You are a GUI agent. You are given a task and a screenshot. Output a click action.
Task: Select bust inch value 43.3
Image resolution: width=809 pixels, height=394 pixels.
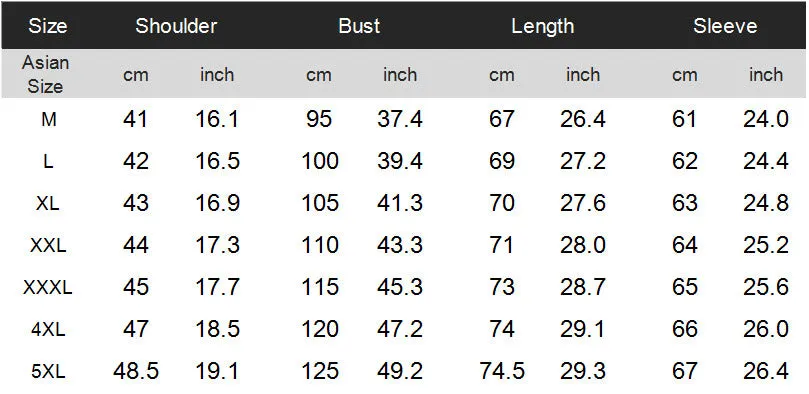(400, 245)
